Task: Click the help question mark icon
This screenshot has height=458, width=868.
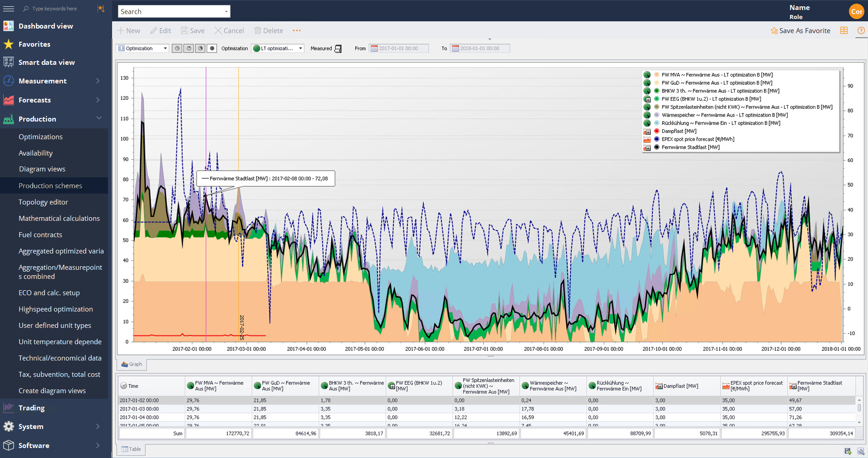Action: (x=860, y=30)
